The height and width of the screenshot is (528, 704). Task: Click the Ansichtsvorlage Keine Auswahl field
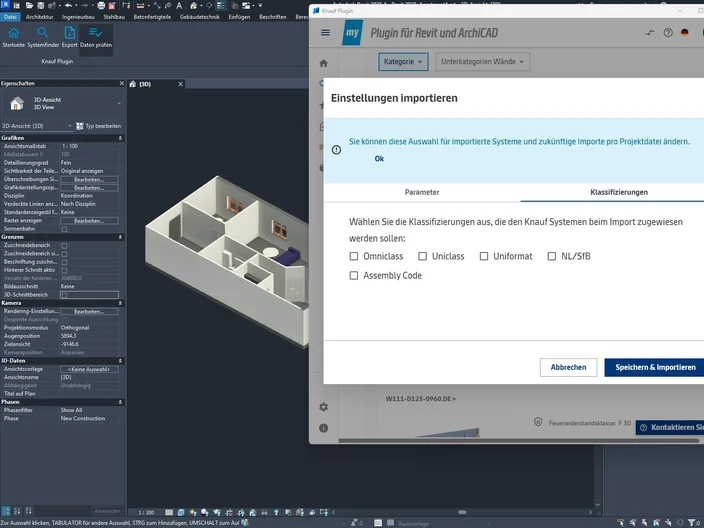(x=89, y=369)
